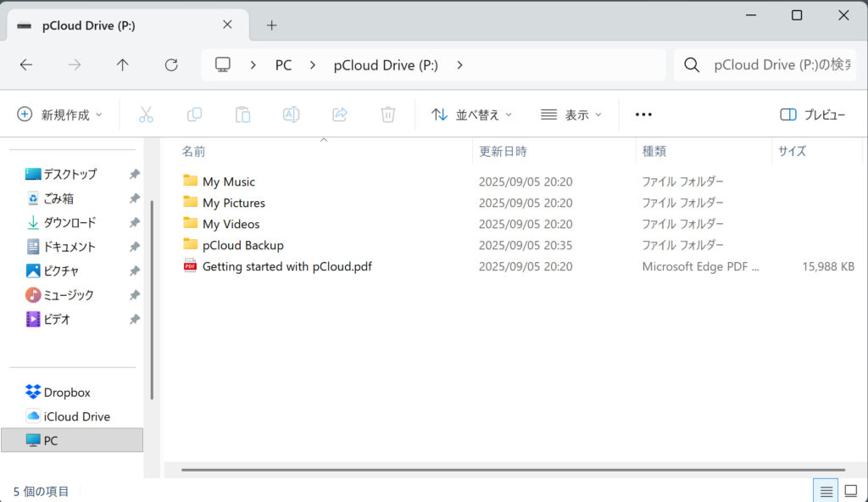The width and height of the screenshot is (868, 502).
Task: Select the pCloud Backup folder icon
Action: pos(190,244)
